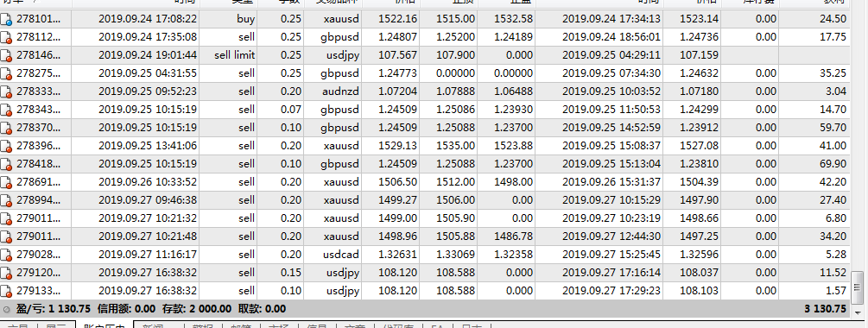Image resolution: width=868 pixels, height=328 pixels.
Task: Click the profit value 59.70
Action: pos(833,128)
